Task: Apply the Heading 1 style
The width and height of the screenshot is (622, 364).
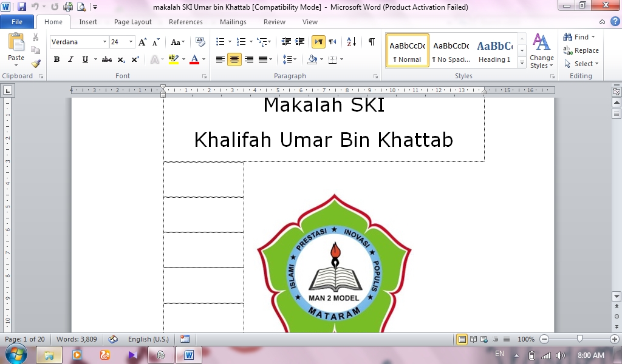Action: pyautogui.click(x=494, y=51)
